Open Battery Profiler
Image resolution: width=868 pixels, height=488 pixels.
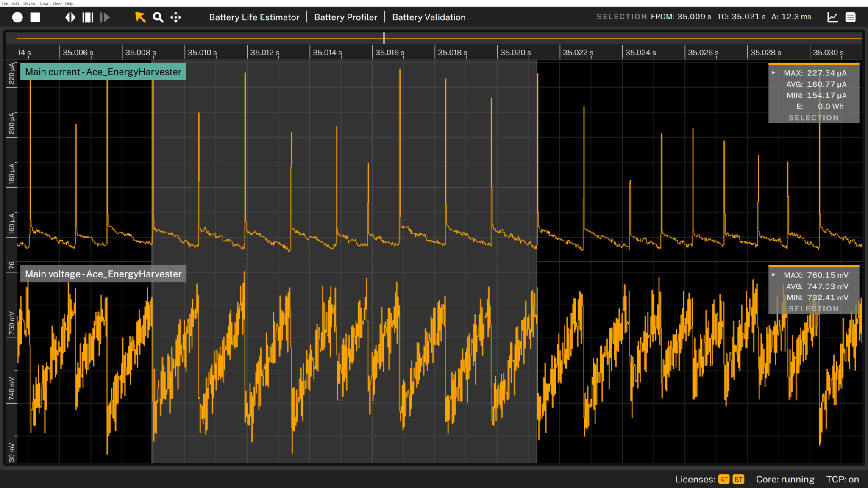click(345, 17)
